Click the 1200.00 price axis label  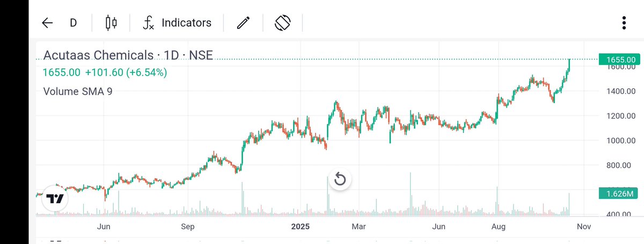click(x=621, y=116)
